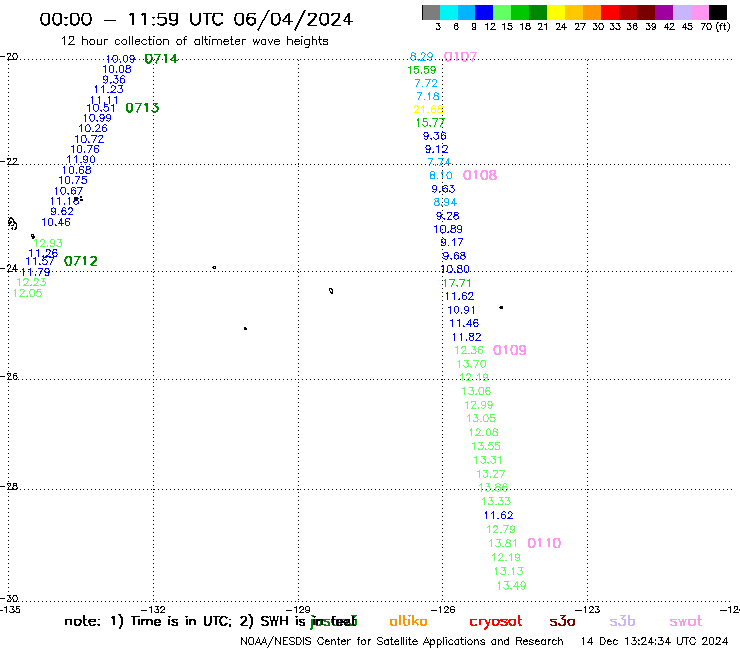Screen dimensions: 740x650
Task: Click the 9.17 wave height value
Action: [452, 242]
